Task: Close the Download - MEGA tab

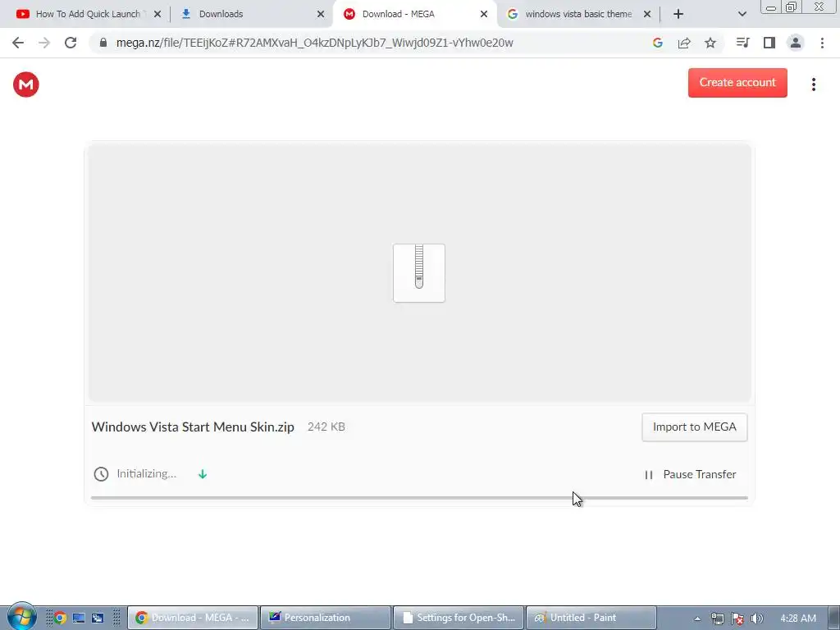Action: tap(484, 14)
